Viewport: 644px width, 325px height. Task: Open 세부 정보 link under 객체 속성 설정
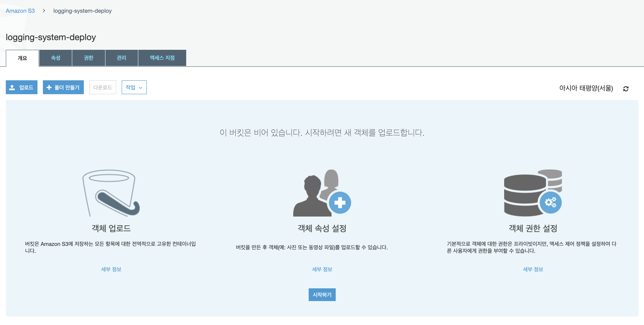point(322,269)
